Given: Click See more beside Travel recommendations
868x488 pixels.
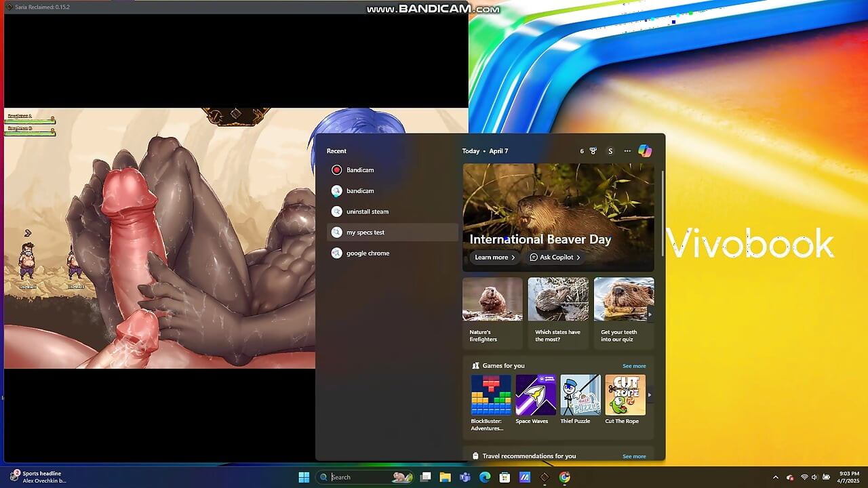Looking at the screenshot, I should pos(634,457).
